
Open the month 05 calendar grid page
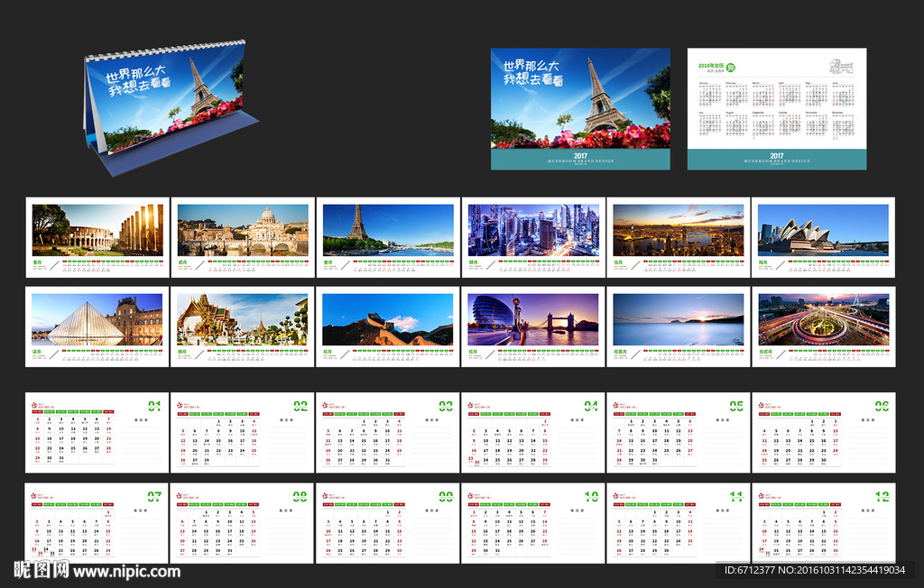point(679,433)
